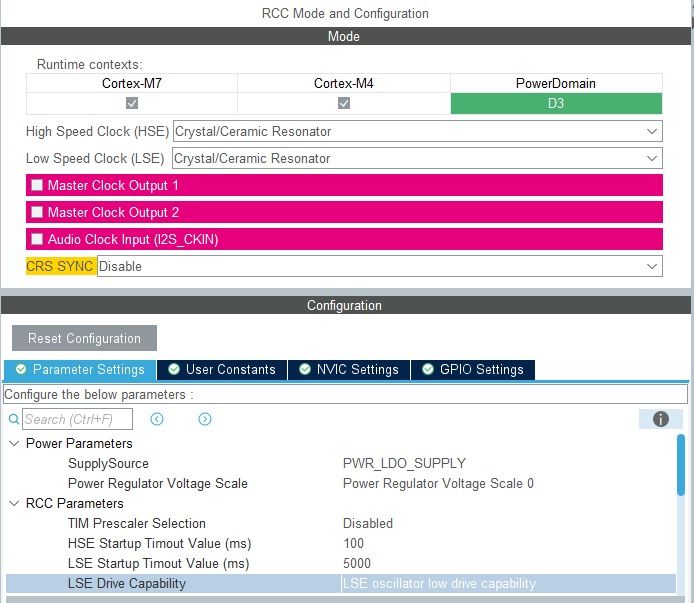
Task: Open Low Speed Clock (LSE) dropdown
Action: (x=417, y=158)
